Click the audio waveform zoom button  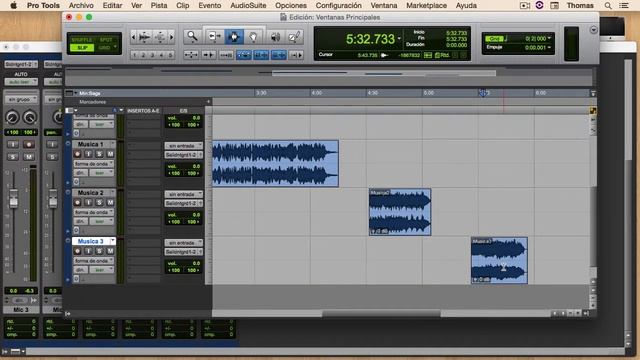tap(144, 37)
